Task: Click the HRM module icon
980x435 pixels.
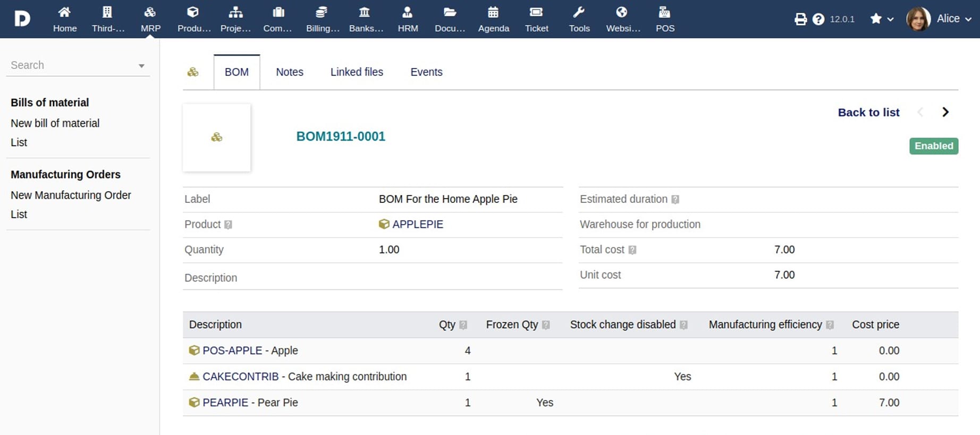Action: (x=408, y=13)
